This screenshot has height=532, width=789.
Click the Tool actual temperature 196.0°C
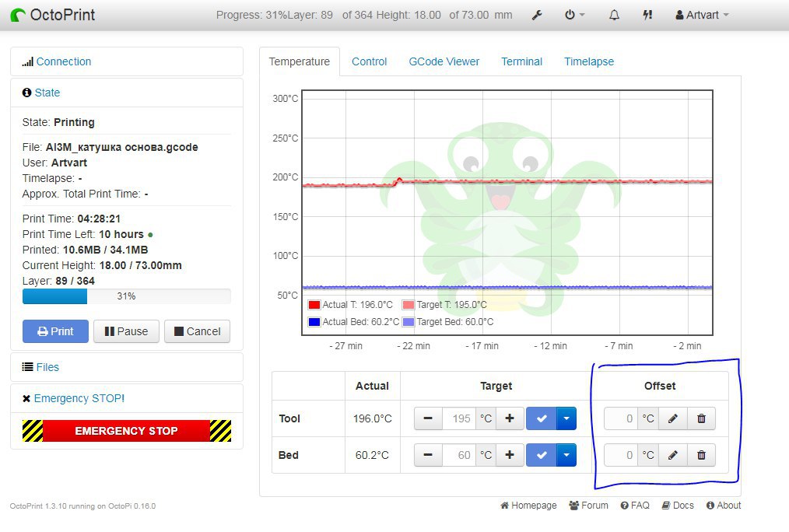click(373, 418)
